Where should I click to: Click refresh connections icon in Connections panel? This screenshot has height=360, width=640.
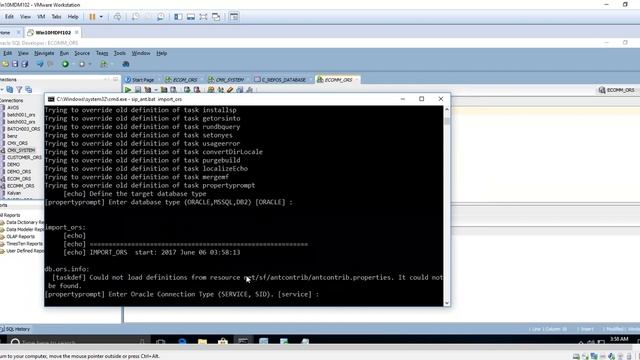click(x=9, y=89)
